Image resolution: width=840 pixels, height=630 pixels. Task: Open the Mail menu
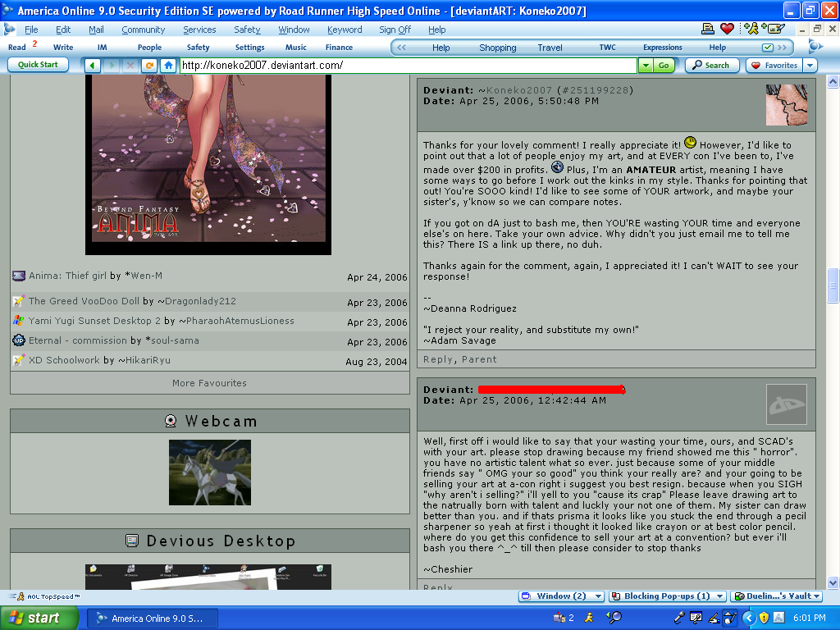[96, 30]
